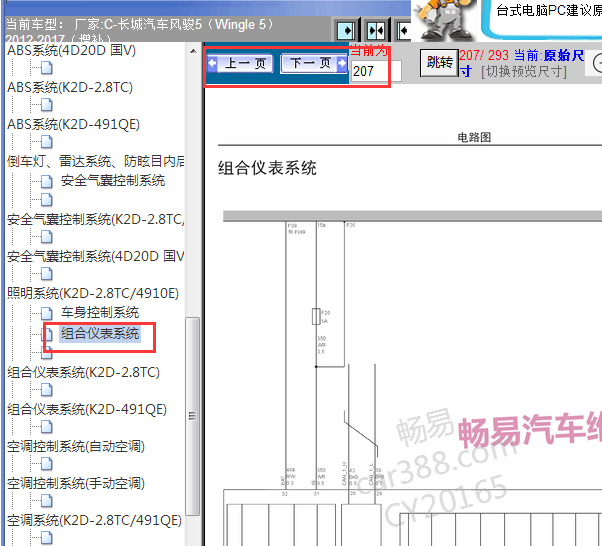Click the 207/ 293 page count text

point(484,55)
